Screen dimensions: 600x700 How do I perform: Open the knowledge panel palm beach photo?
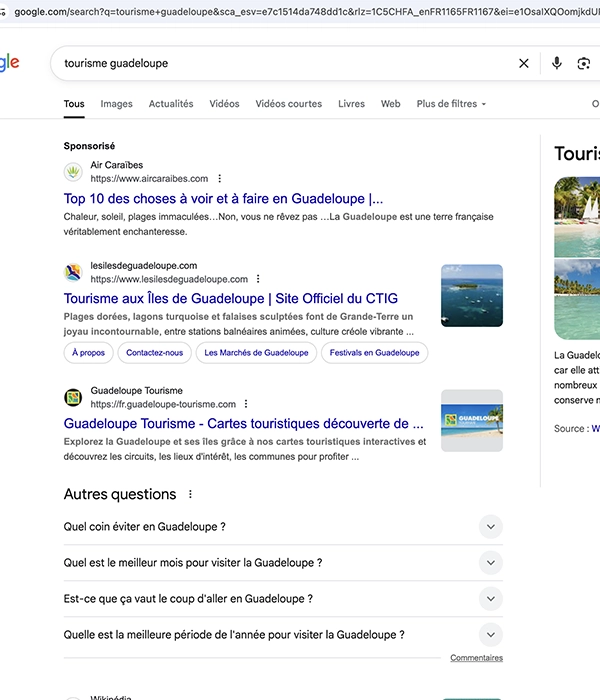(x=577, y=299)
